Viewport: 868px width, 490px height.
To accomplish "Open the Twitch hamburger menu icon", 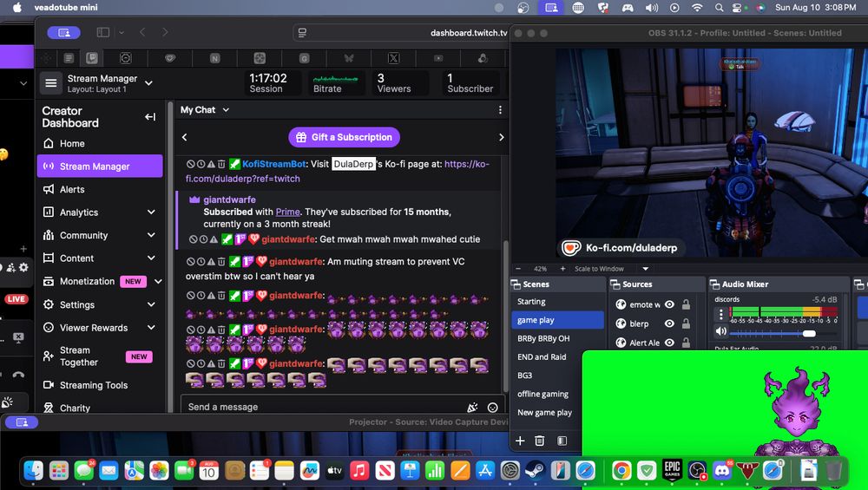I will pyautogui.click(x=51, y=83).
